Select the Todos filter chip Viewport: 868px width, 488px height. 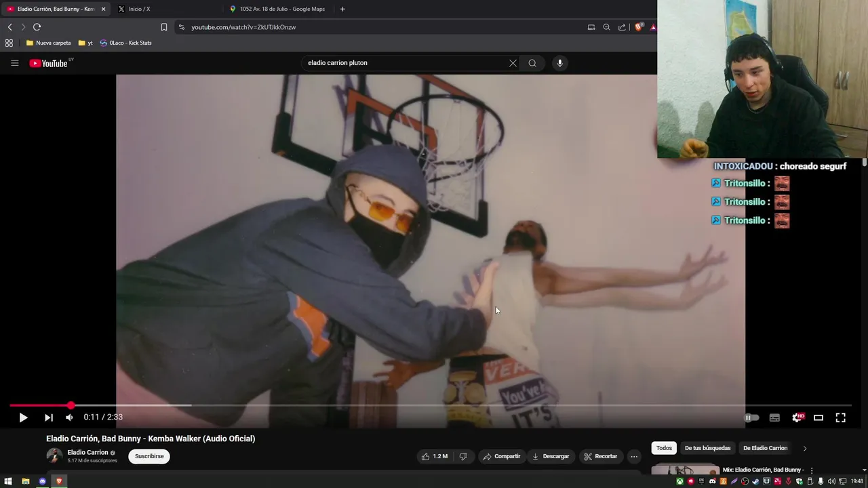[664, 448]
